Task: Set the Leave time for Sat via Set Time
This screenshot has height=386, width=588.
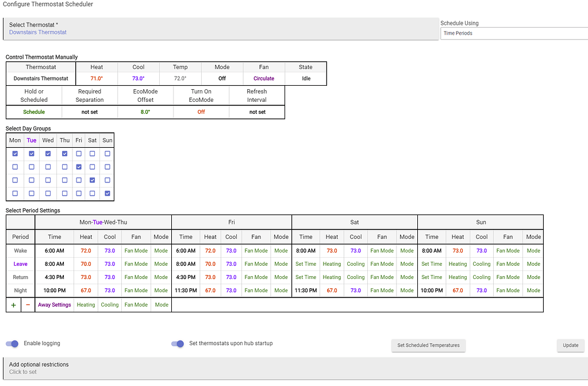Action: coord(306,263)
